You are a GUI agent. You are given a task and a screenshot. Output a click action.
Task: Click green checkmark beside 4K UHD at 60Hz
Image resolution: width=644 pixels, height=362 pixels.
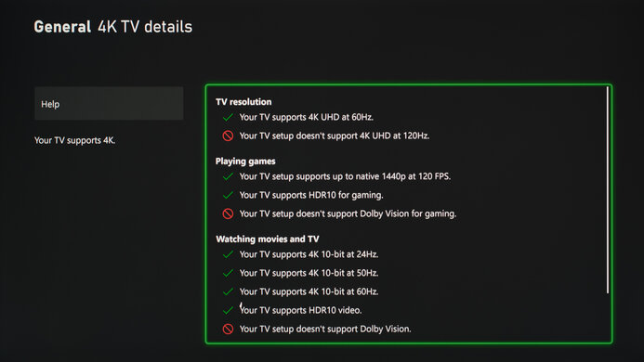(x=228, y=117)
